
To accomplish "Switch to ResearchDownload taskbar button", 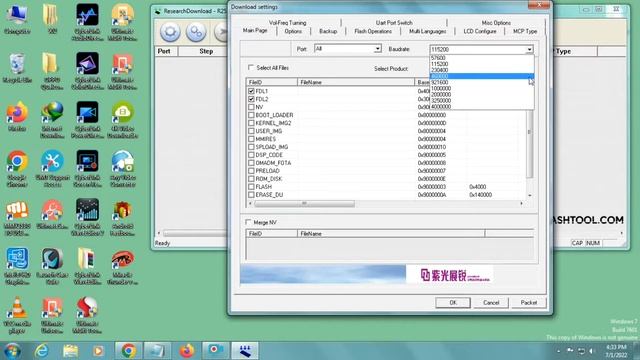I will (245, 351).
